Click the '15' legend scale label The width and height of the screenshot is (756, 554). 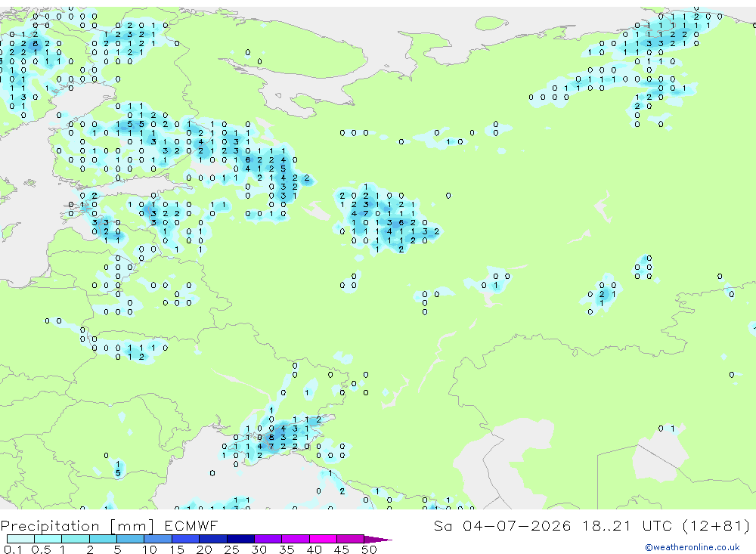[177, 549]
